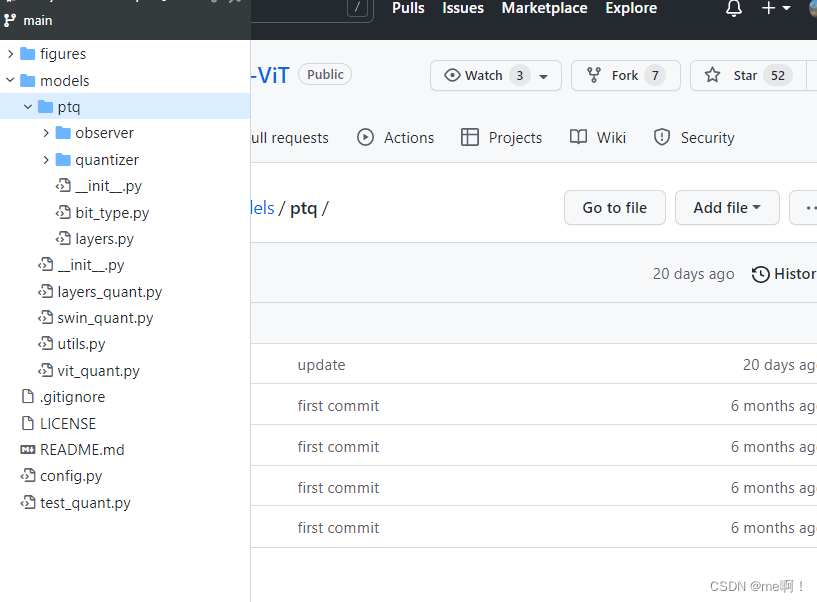Click the Watch button
Image resolution: width=817 pixels, height=602 pixels.
click(x=496, y=76)
